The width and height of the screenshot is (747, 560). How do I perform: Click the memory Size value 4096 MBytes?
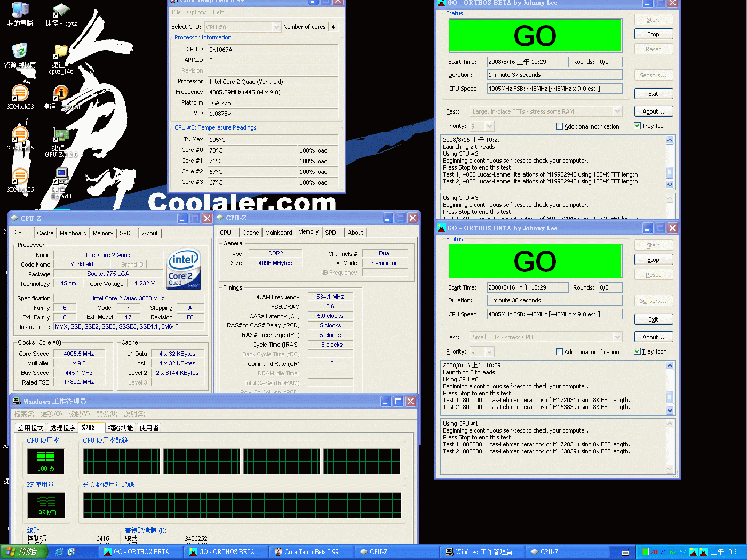pos(275,263)
